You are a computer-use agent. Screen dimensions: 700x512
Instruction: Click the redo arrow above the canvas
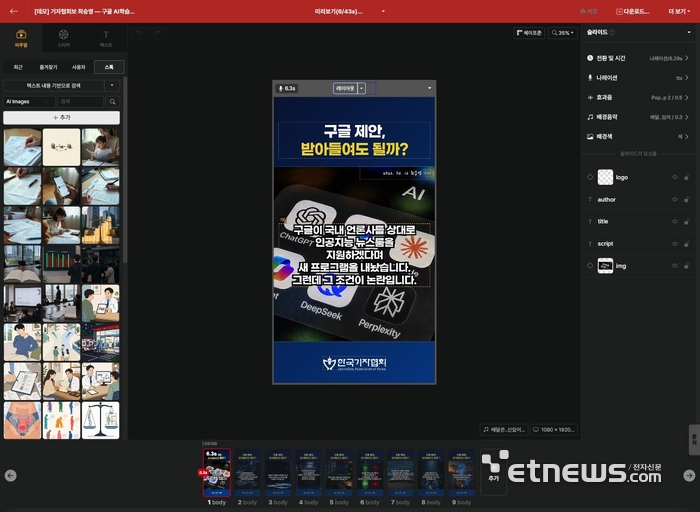pyautogui.click(x=157, y=33)
